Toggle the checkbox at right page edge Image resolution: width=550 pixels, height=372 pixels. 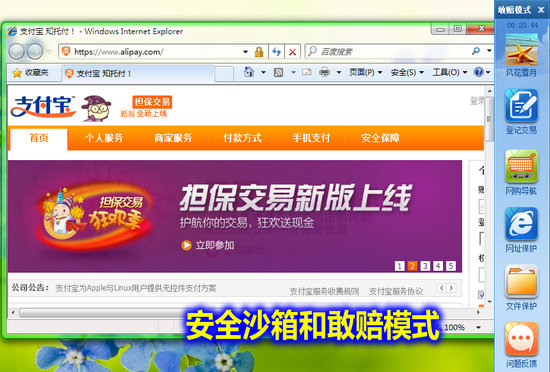(x=481, y=295)
